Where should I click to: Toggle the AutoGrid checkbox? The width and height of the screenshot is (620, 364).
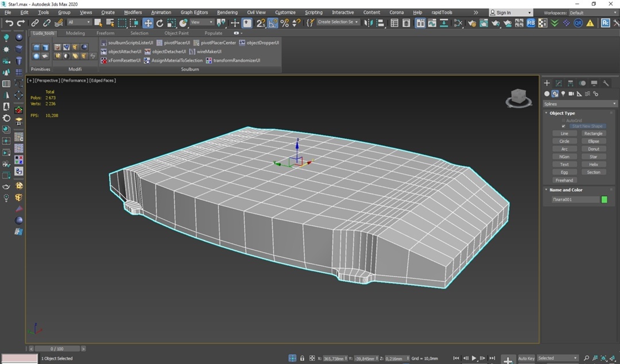[564, 120]
